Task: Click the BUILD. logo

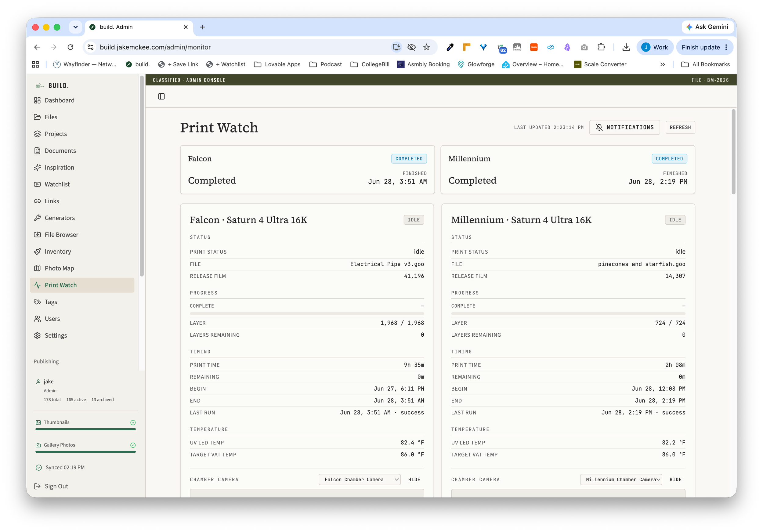Action: tap(52, 86)
